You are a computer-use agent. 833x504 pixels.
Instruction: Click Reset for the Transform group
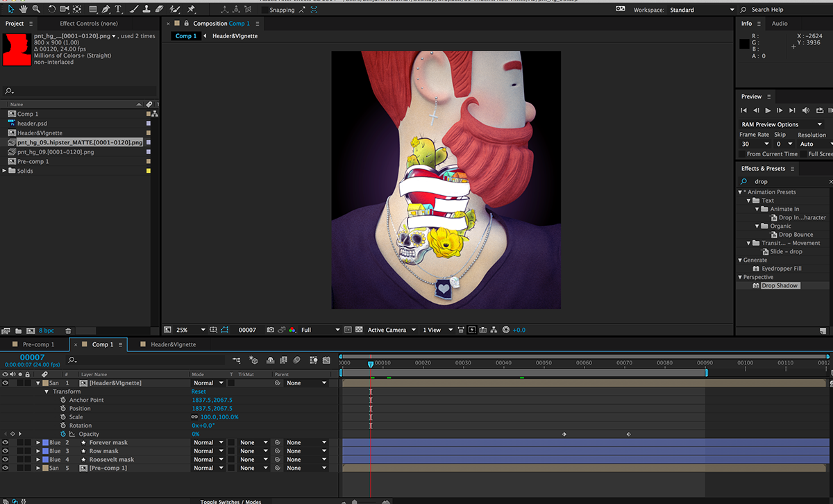pyautogui.click(x=199, y=392)
